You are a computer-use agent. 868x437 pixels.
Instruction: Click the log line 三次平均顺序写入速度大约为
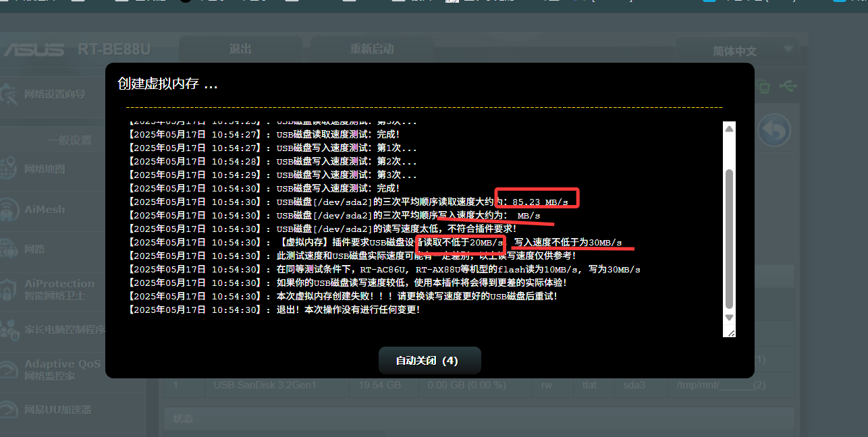[x=334, y=215]
